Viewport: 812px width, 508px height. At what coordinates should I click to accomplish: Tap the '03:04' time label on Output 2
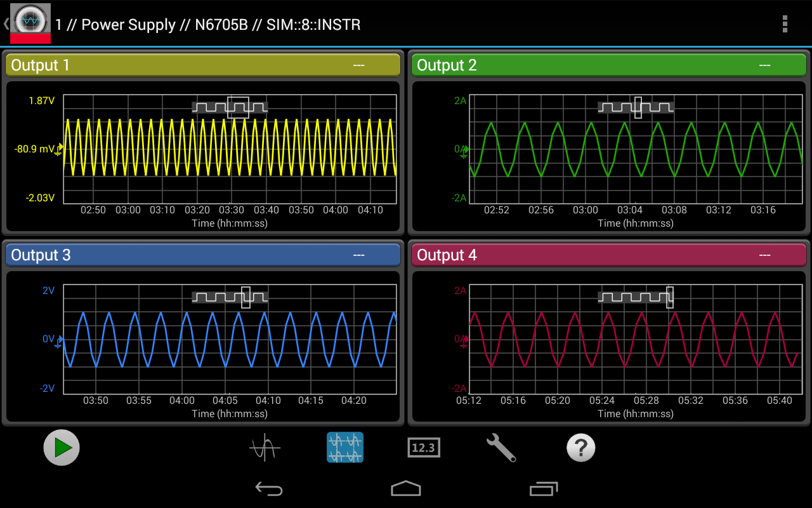[630, 210]
